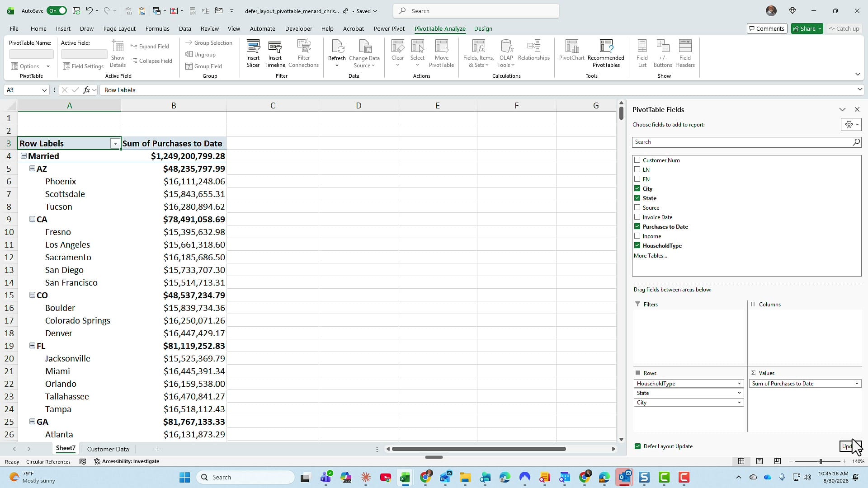Click Collapse Field button

151,61
